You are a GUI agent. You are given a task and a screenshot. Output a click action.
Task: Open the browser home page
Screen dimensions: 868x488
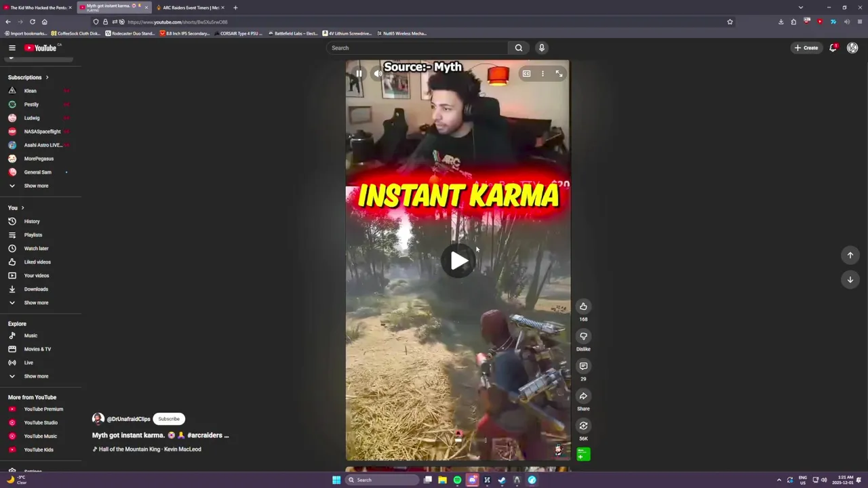(44, 22)
